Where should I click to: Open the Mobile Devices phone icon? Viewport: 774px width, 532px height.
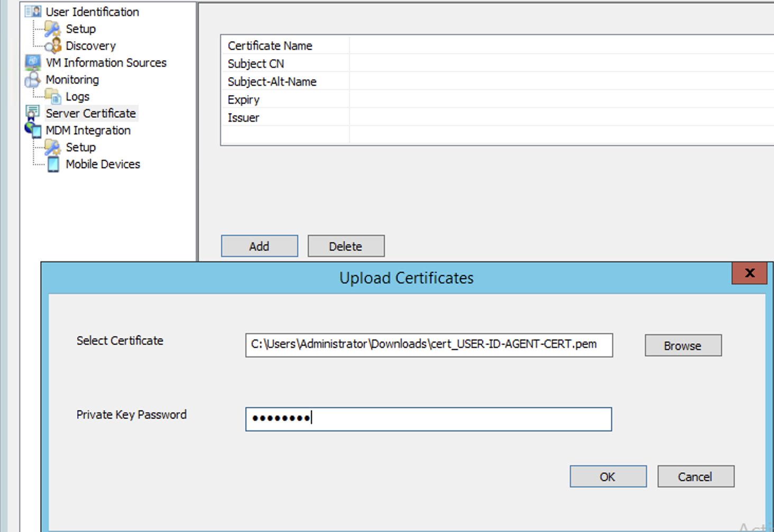[x=53, y=164]
